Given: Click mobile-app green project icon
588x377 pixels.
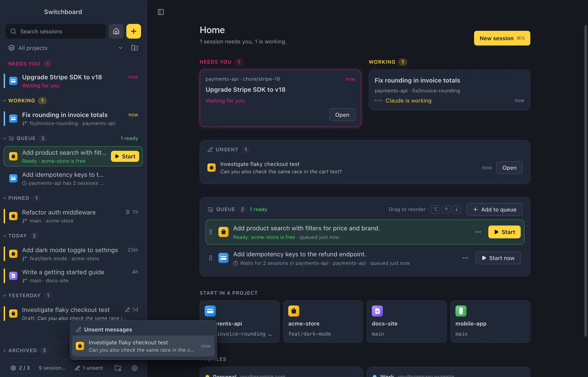Looking at the screenshot, I should coord(461,311).
